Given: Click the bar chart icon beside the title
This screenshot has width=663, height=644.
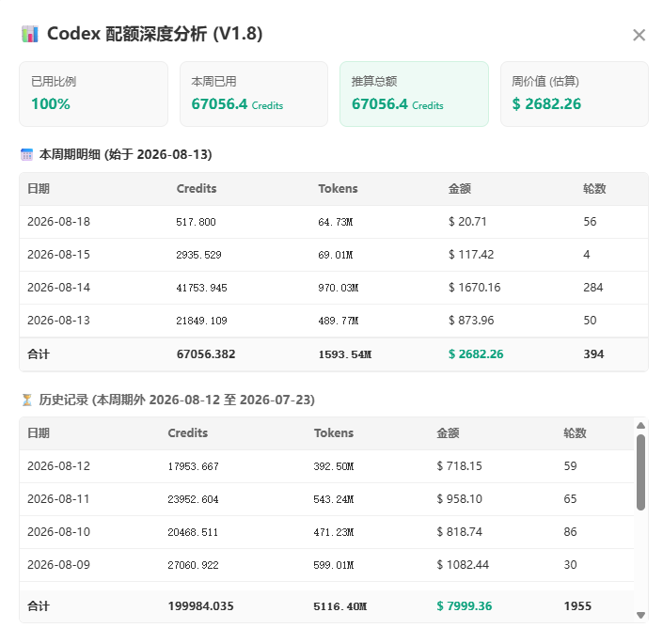Looking at the screenshot, I should pyautogui.click(x=29, y=34).
